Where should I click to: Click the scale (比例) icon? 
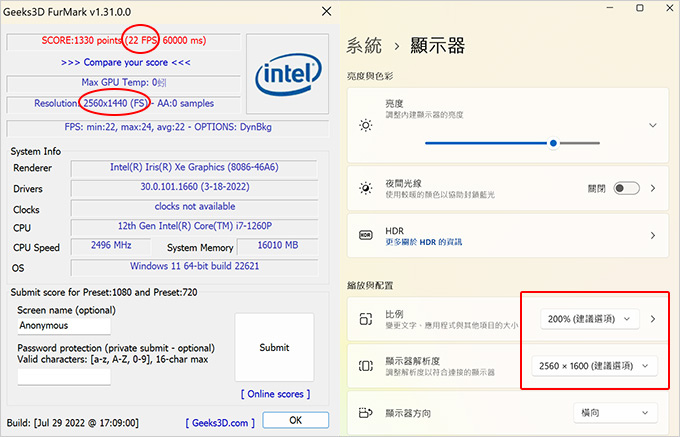[366, 319]
